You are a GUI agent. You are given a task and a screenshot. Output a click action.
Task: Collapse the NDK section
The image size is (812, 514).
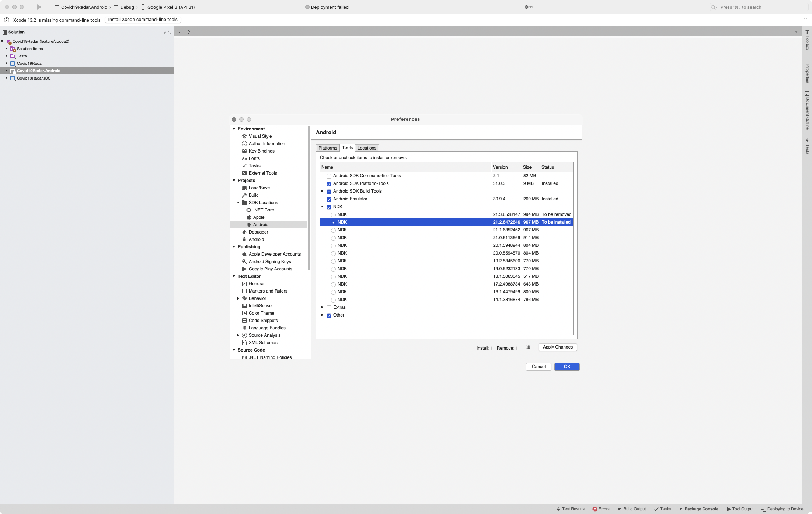[x=322, y=207]
